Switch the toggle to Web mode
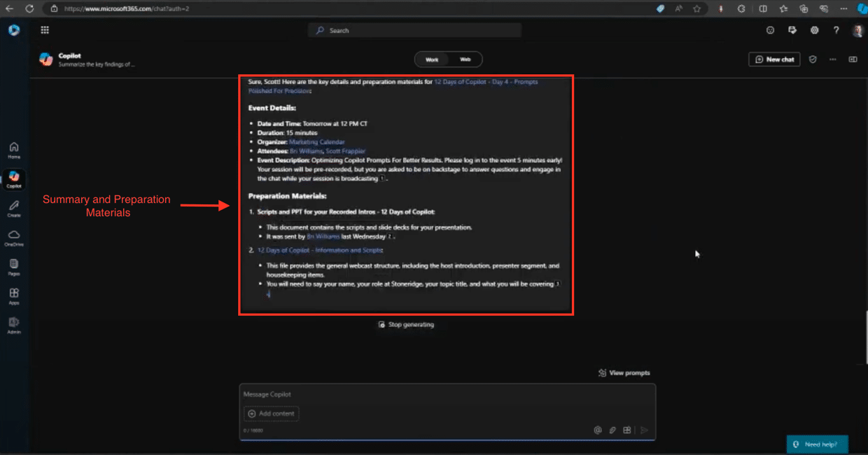The image size is (868, 455). click(465, 59)
